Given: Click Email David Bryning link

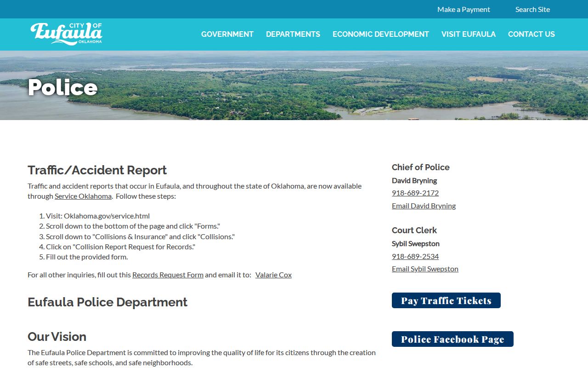Looking at the screenshot, I should [x=424, y=206].
